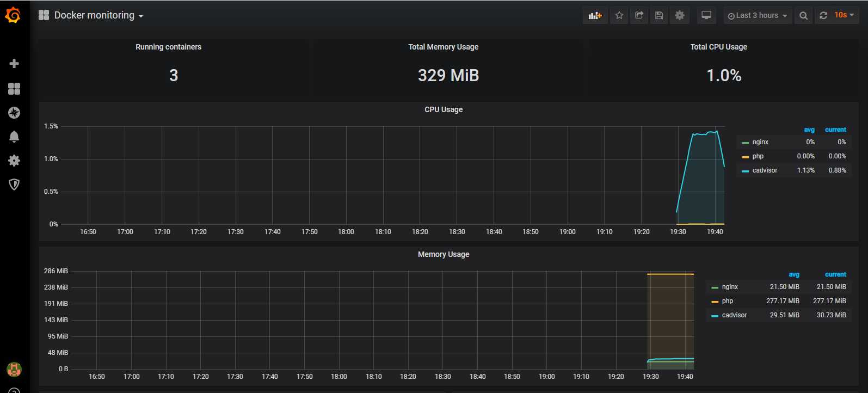Click the cadvisor CPU line peak in graph
This screenshot has height=393, width=868.
click(717, 131)
